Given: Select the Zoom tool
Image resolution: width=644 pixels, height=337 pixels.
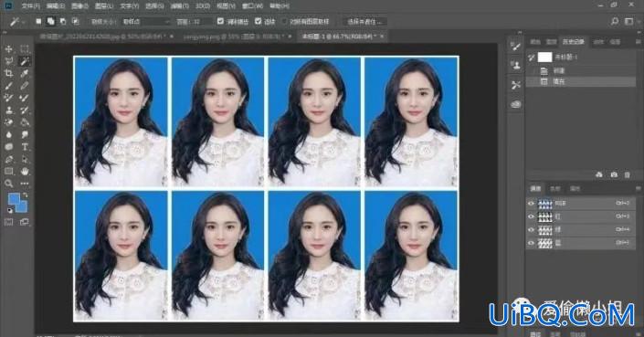Looking at the screenshot, I should [x=8, y=184].
